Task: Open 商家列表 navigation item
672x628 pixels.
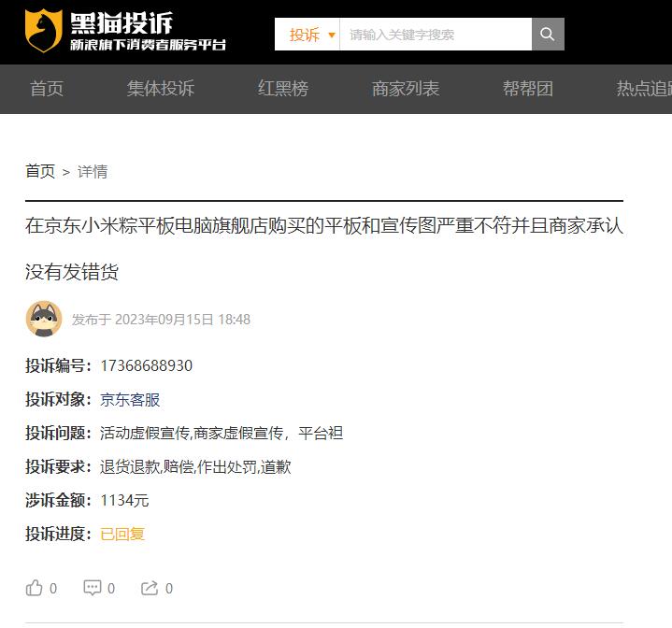Action: click(406, 89)
